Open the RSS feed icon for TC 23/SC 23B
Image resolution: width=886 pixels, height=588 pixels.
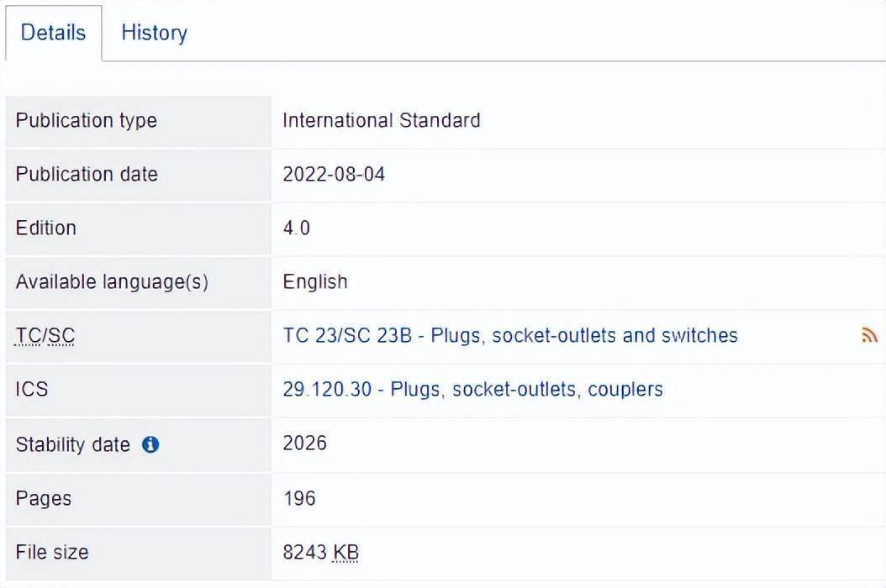click(869, 336)
